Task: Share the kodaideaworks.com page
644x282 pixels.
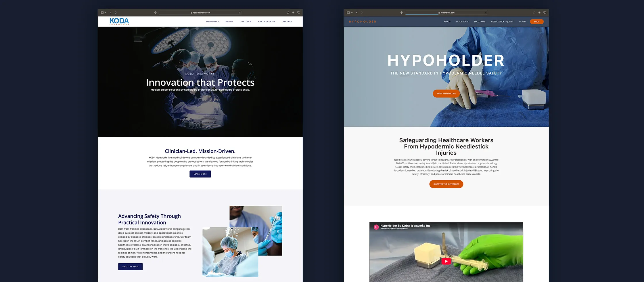Action: [x=288, y=13]
